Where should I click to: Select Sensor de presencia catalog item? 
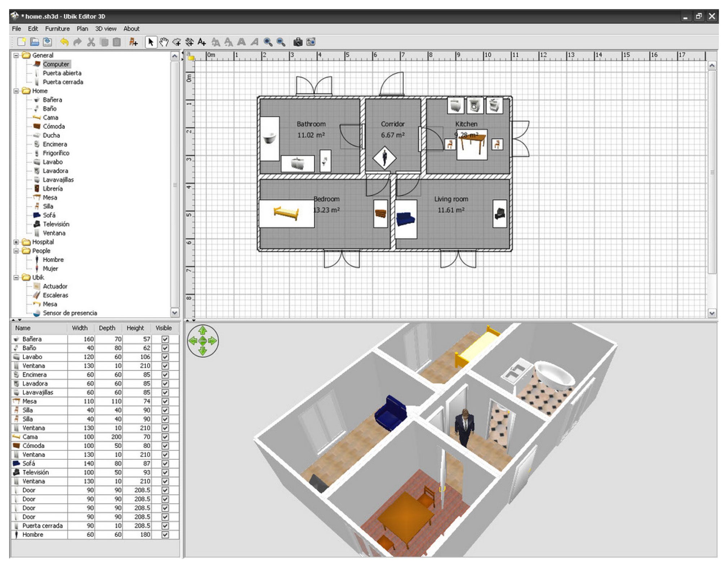tap(70, 313)
